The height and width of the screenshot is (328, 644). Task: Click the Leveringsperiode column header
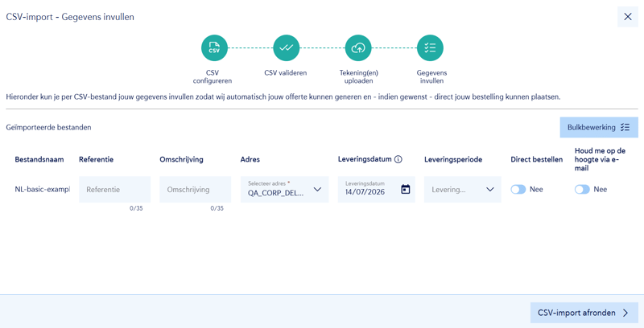pyautogui.click(x=453, y=159)
